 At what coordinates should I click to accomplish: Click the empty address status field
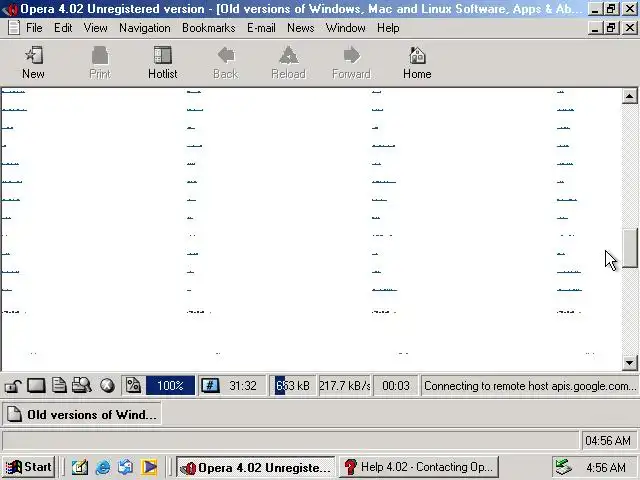coord(291,441)
